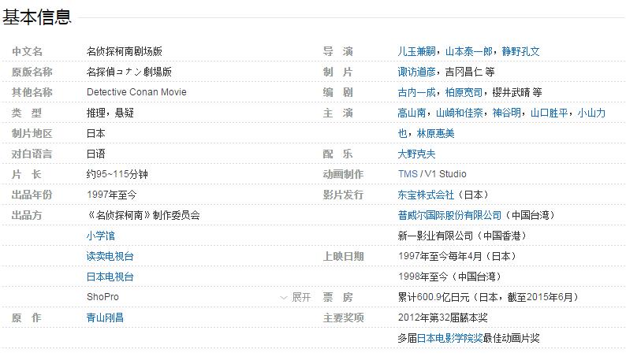The image size is (626, 364).
Task: Click the text 1997年至今每年4月（日本）
Action: (x=457, y=256)
